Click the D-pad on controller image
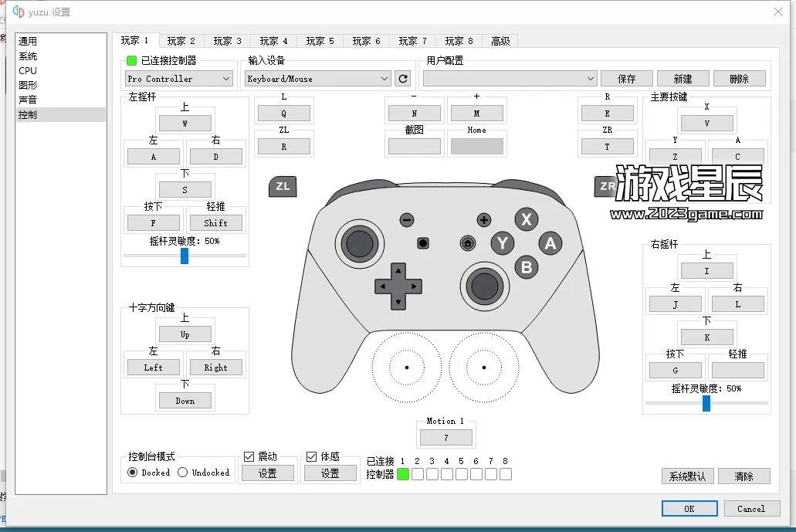The width and height of the screenshot is (796, 532). pyautogui.click(x=398, y=286)
